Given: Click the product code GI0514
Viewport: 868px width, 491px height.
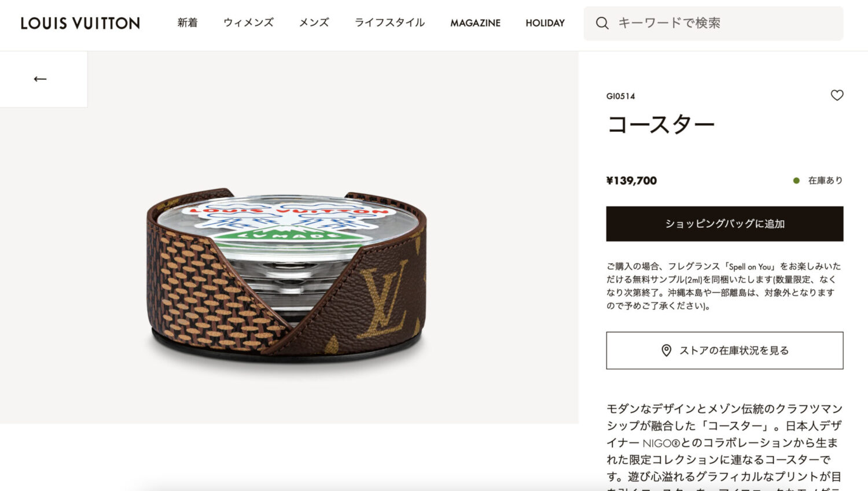Looking at the screenshot, I should point(620,96).
